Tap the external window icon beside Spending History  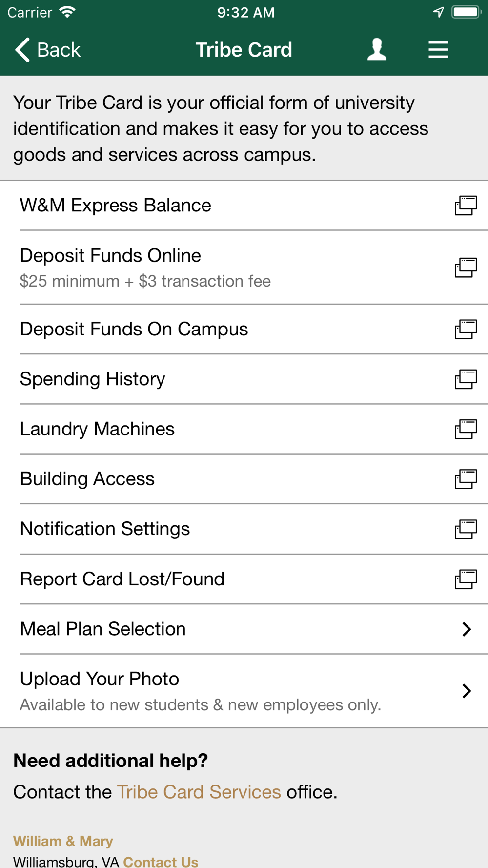[466, 379]
